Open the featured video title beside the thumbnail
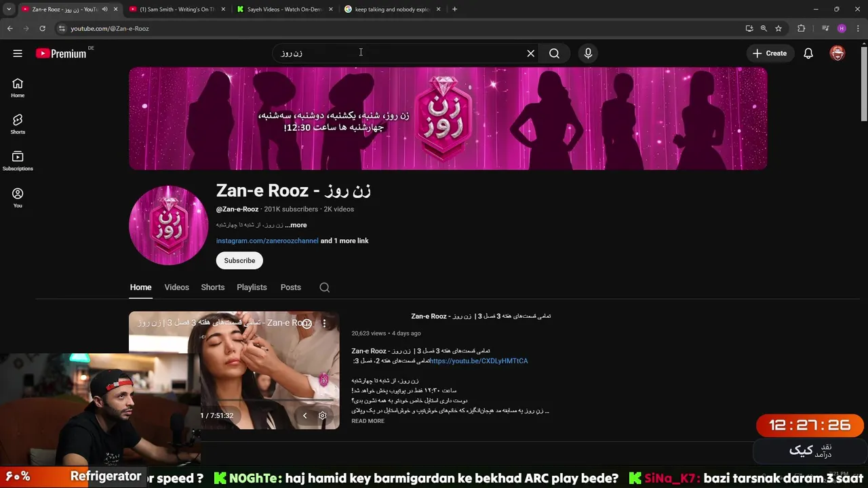This screenshot has width=868, height=488. (x=481, y=317)
